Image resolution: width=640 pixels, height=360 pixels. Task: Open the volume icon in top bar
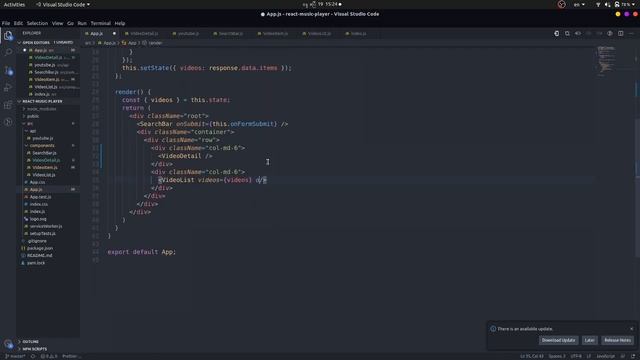pyautogui.click(x=607, y=4)
